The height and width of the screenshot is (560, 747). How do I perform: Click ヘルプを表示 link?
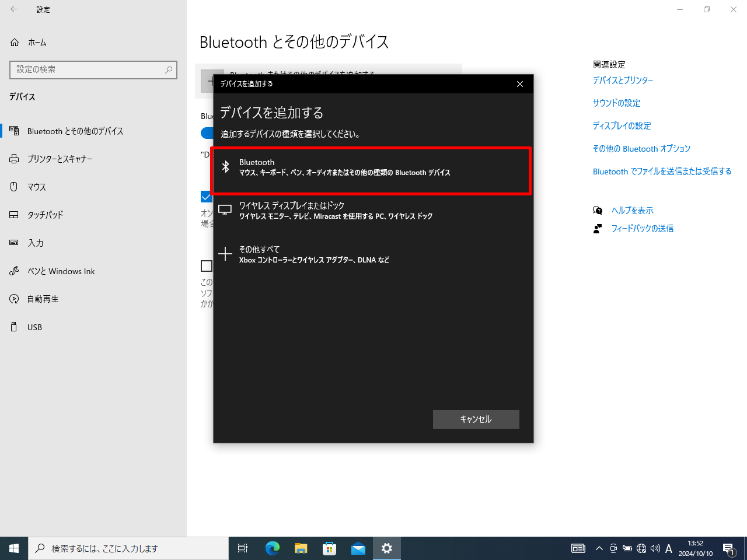click(632, 211)
